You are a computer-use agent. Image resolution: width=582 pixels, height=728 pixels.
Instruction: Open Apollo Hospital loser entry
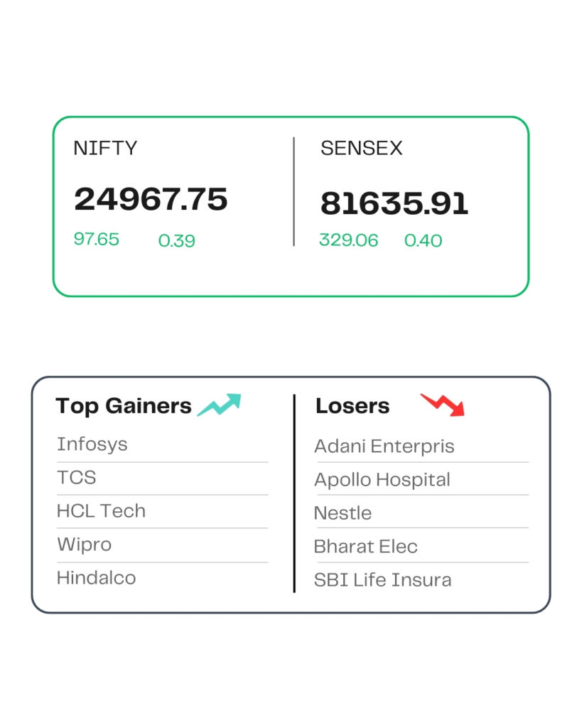[x=382, y=480]
